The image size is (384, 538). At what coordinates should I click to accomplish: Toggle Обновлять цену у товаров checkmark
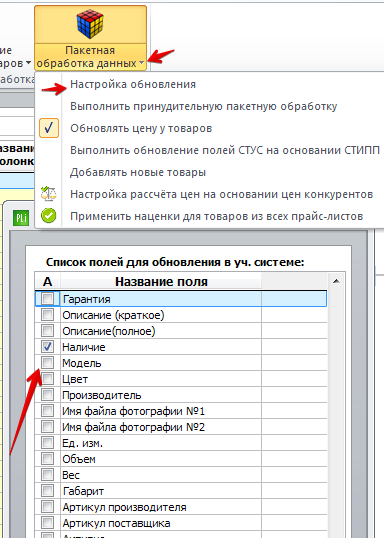[49, 128]
